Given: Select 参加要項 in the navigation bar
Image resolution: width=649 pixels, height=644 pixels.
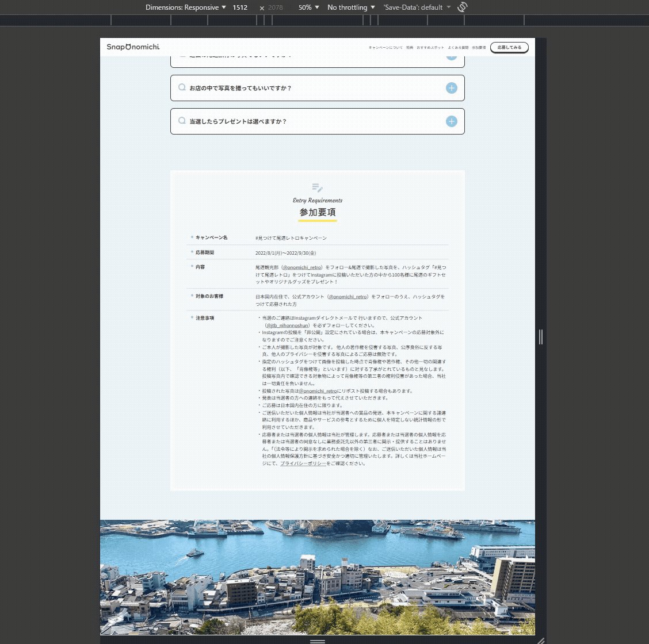Looking at the screenshot, I should pos(478,48).
